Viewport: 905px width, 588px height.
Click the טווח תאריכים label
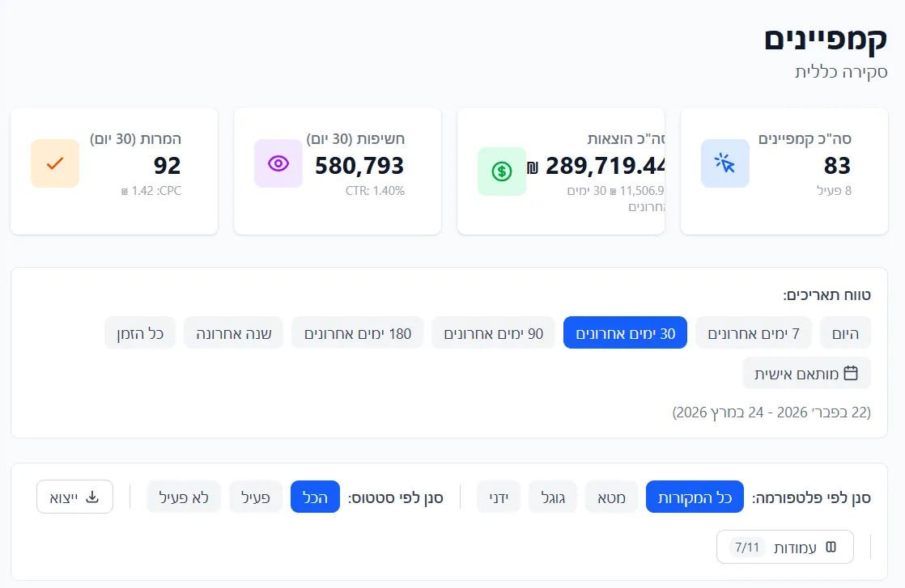click(826, 295)
